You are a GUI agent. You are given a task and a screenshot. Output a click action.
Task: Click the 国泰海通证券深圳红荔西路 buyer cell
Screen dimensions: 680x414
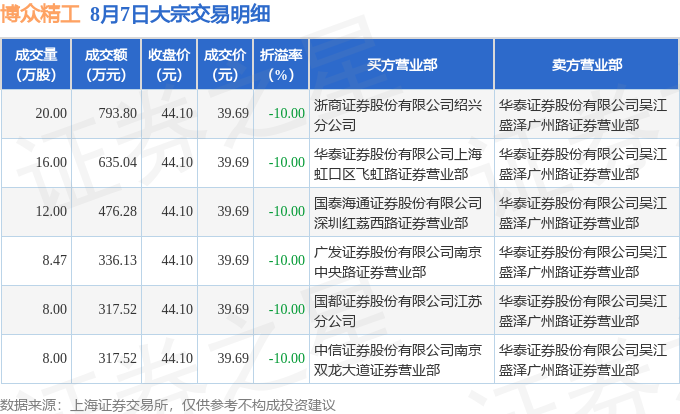click(x=402, y=212)
